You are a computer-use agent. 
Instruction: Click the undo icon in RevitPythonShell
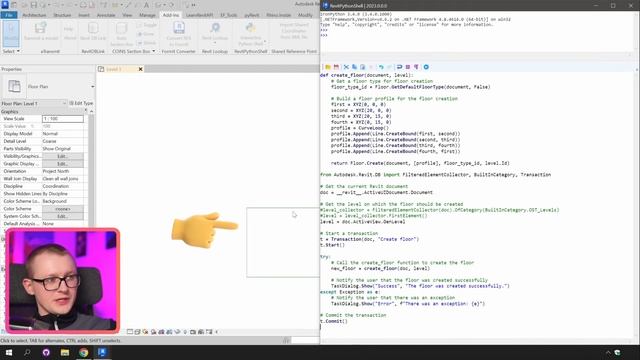pyautogui.click(x=381, y=67)
